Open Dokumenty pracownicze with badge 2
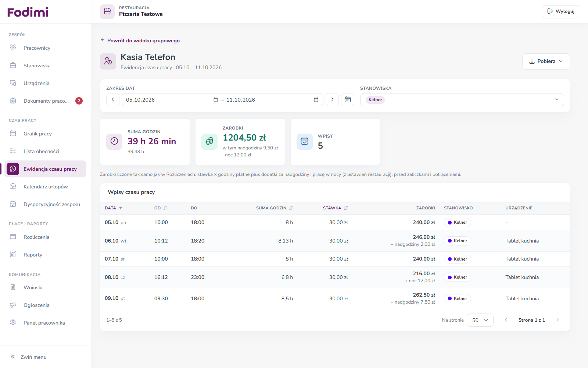This screenshot has height=368, width=588. (46, 101)
